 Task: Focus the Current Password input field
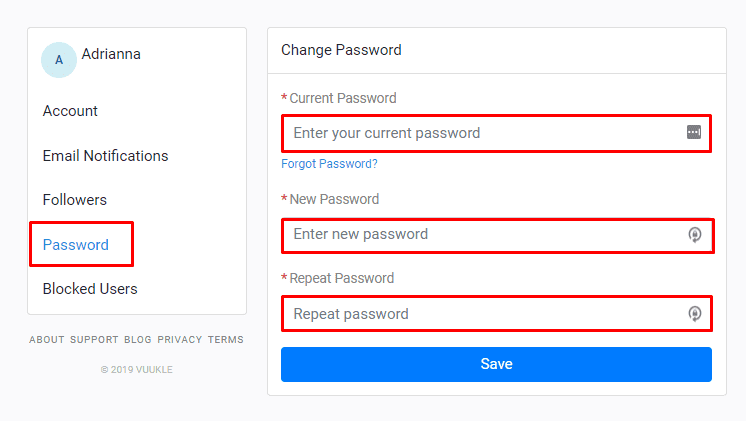pos(480,133)
